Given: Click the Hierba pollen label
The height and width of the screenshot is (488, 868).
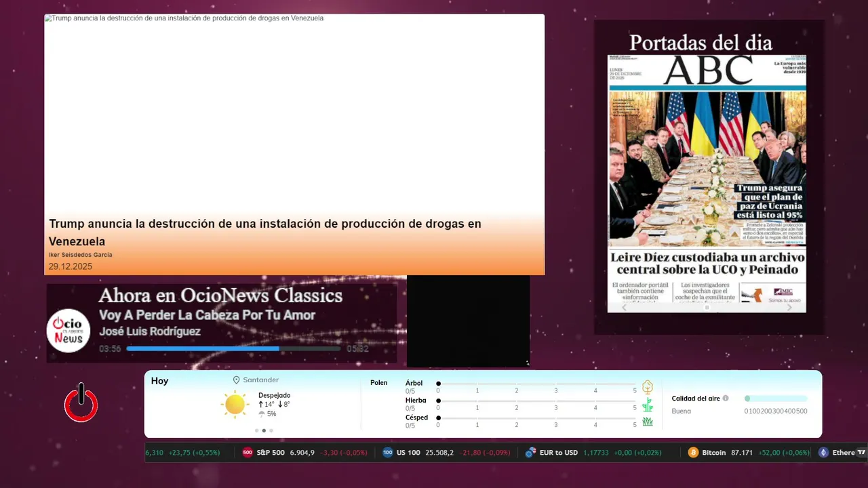Looking at the screenshot, I should tap(416, 401).
